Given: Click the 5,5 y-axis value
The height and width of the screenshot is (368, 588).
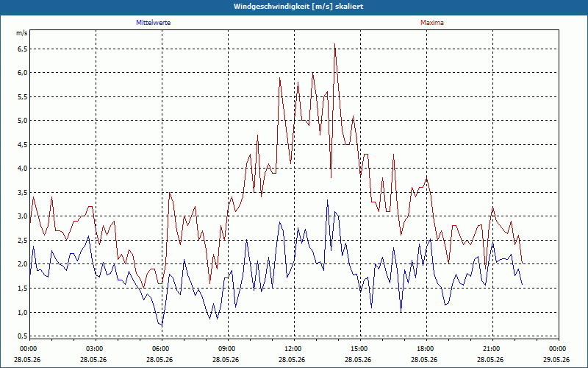Looking at the screenshot, I should (23, 97).
